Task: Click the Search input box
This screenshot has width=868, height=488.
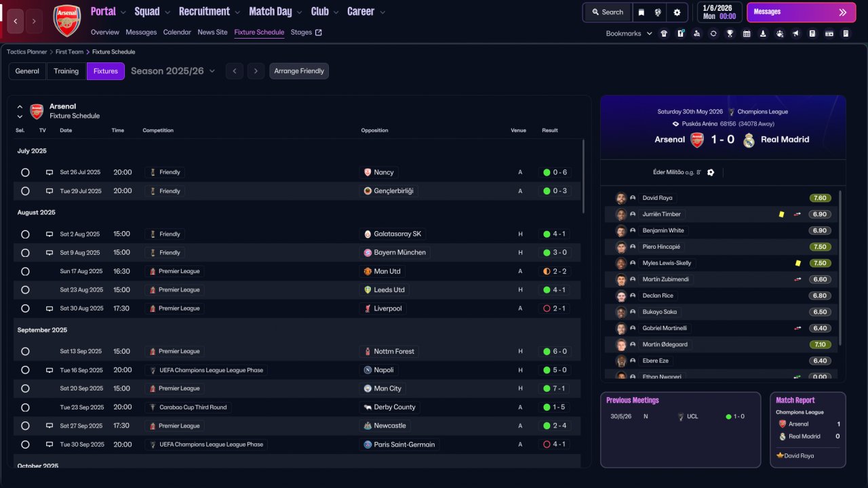Action: tap(607, 12)
